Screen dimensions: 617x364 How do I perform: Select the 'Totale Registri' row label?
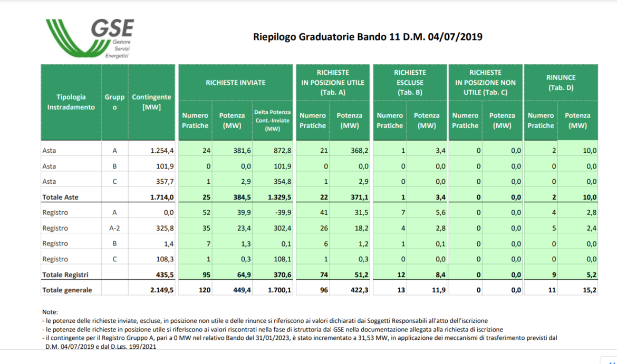pyautogui.click(x=65, y=274)
